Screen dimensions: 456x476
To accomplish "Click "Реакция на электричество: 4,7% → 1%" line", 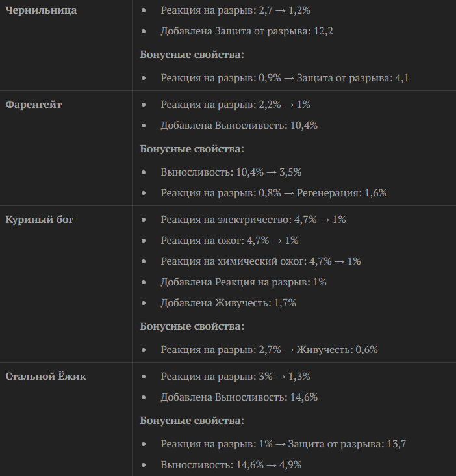I will coord(253,220).
